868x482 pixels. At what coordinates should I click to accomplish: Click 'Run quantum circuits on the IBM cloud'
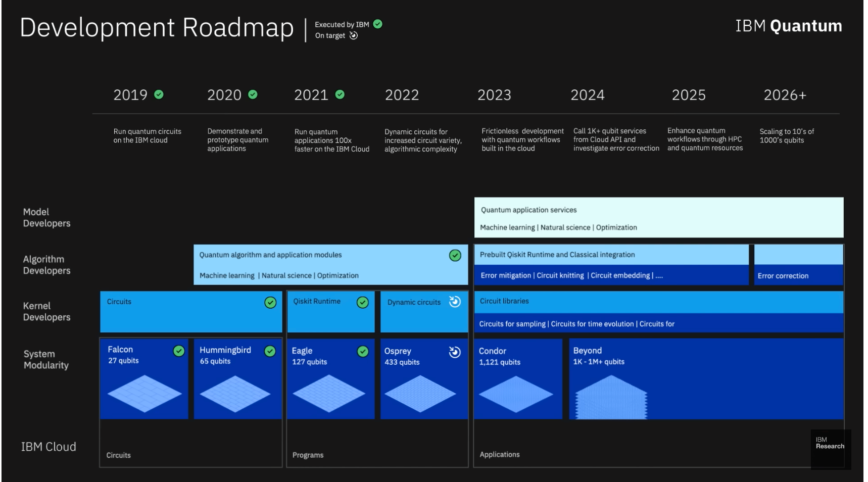tap(147, 135)
